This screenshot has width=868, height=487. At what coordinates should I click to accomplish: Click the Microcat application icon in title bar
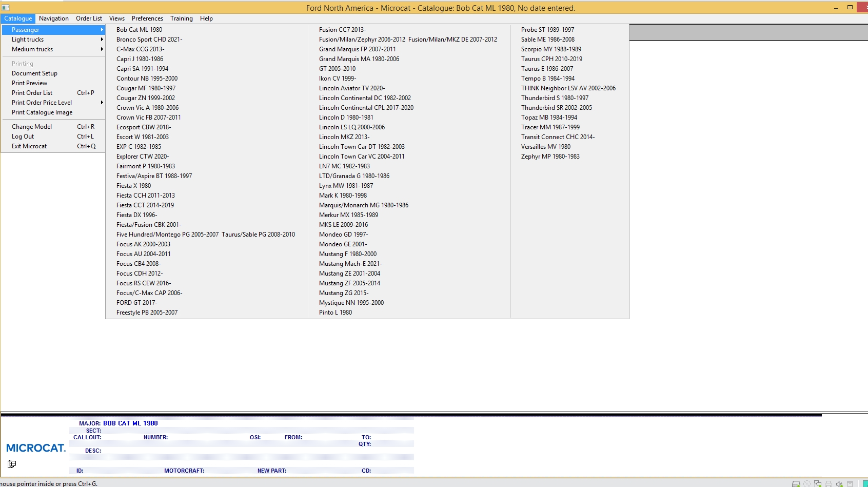6,8
